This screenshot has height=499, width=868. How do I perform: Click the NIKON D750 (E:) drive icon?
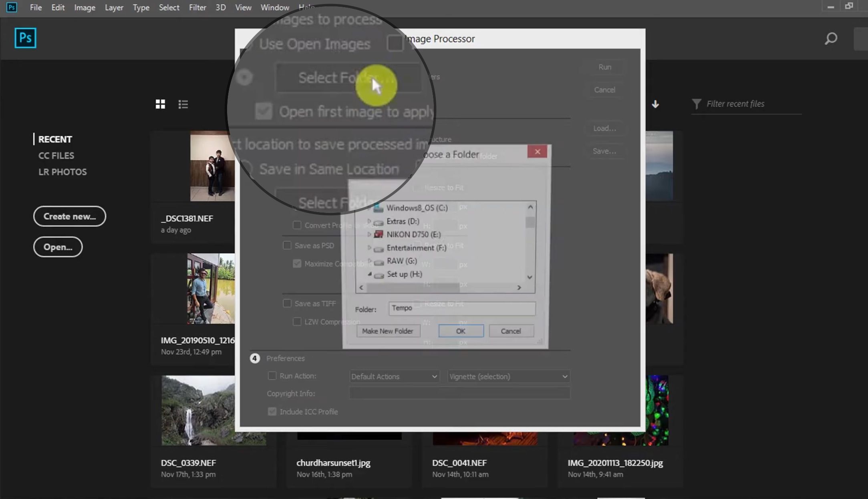[379, 234]
